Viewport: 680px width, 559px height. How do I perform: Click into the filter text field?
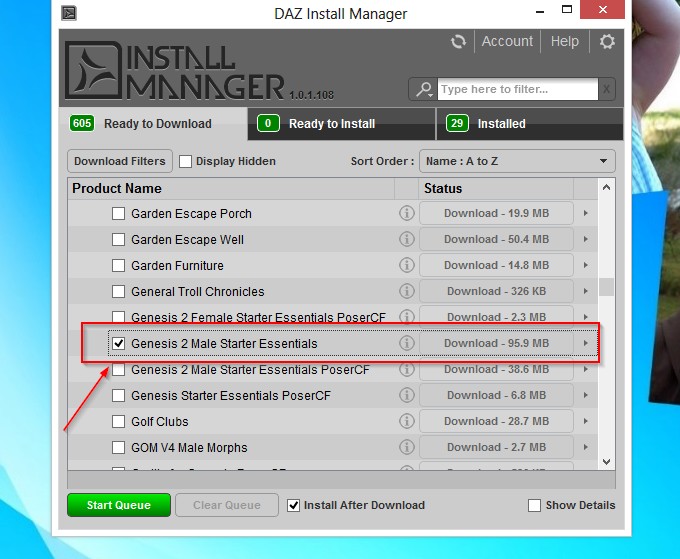tap(517, 89)
